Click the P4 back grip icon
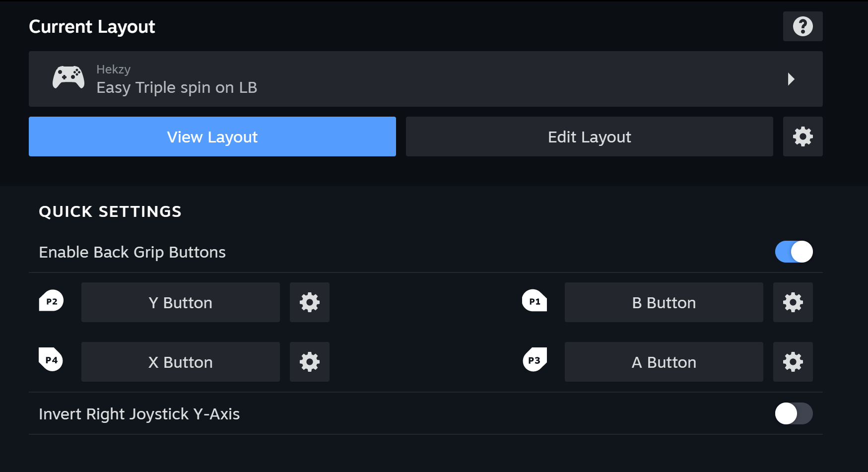Viewport: 868px width, 472px height. 51,359
